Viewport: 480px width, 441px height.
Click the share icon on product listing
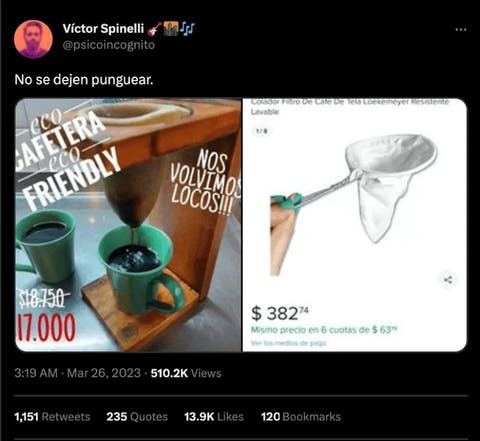coord(448,280)
